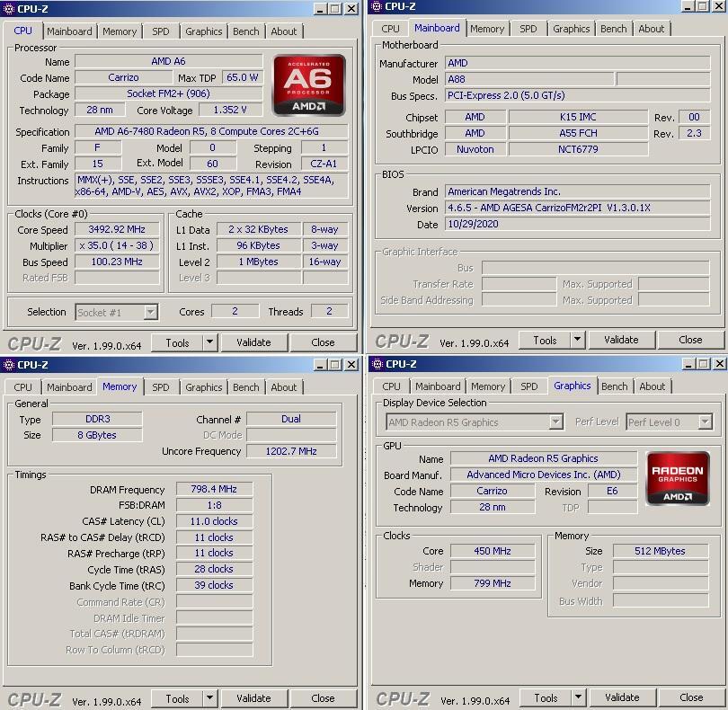Click Uncore Frequency value 1202.7 MHz
The image size is (728, 710).
point(291,451)
